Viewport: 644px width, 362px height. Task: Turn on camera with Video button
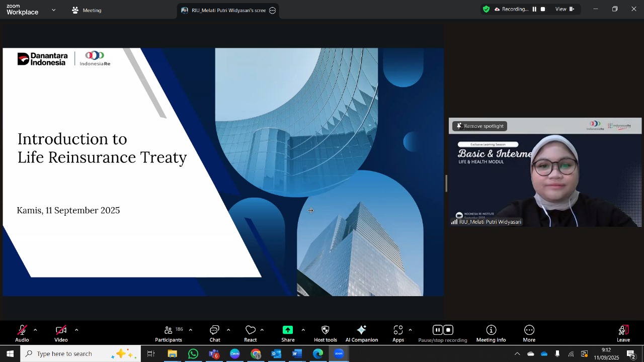(61, 332)
